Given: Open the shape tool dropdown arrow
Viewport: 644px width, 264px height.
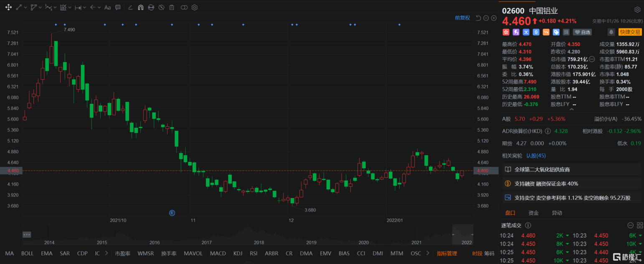Looking at the screenshot, I should click(41, 8).
